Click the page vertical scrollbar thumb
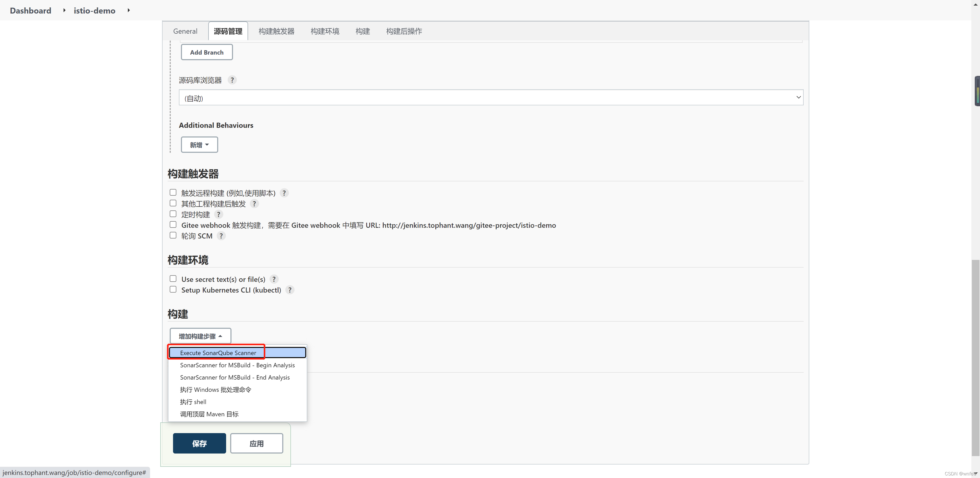 coord(975,357)
